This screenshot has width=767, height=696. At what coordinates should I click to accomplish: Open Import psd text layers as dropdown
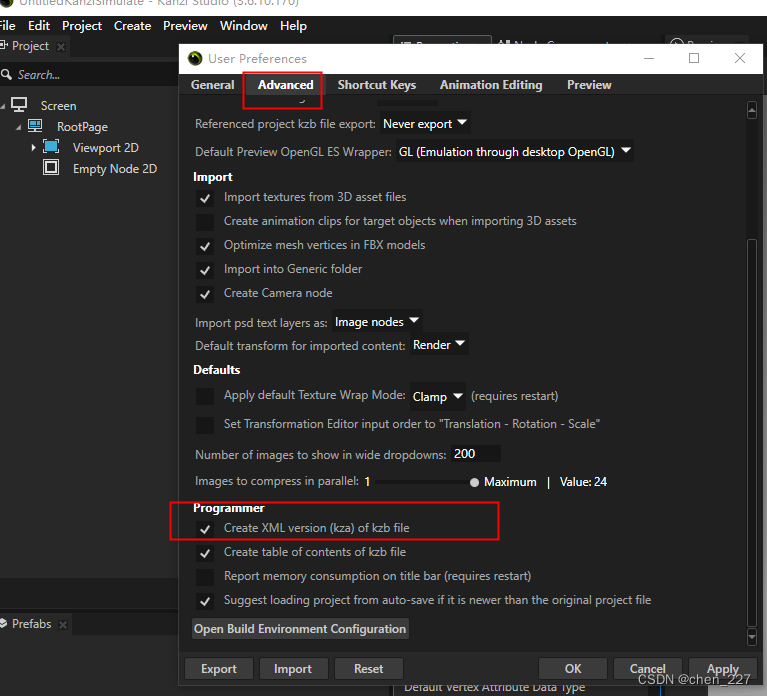[377, 322]
